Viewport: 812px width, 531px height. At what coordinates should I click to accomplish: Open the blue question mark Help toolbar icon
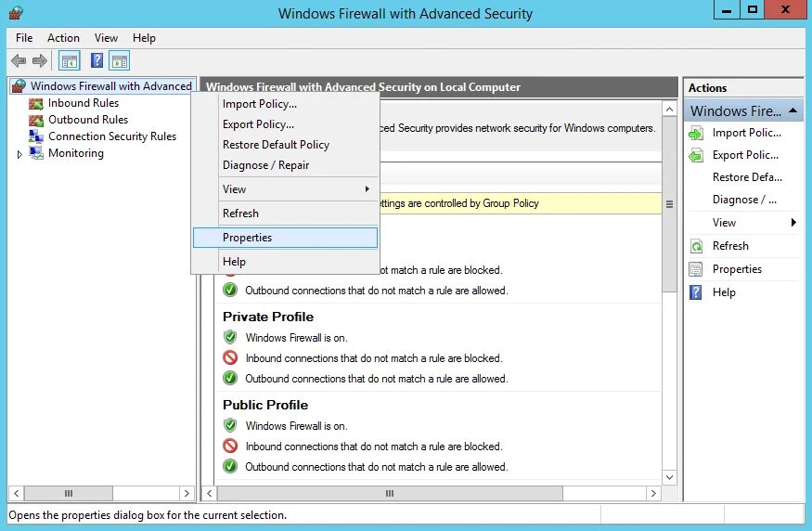tap(97, 60)
